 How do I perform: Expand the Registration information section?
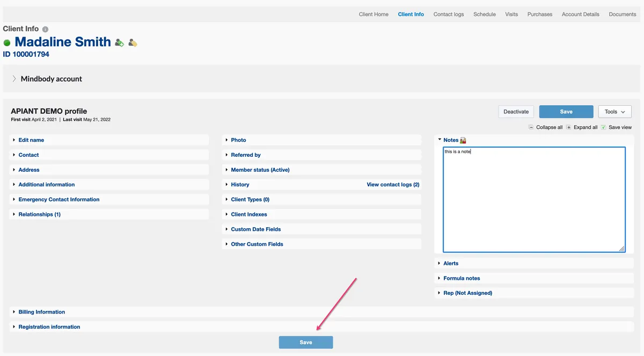coord(321,327)
